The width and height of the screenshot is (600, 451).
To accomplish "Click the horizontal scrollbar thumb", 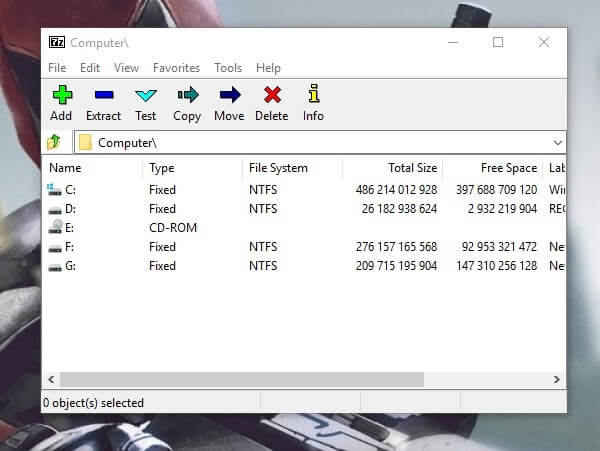I will [242, 379].
